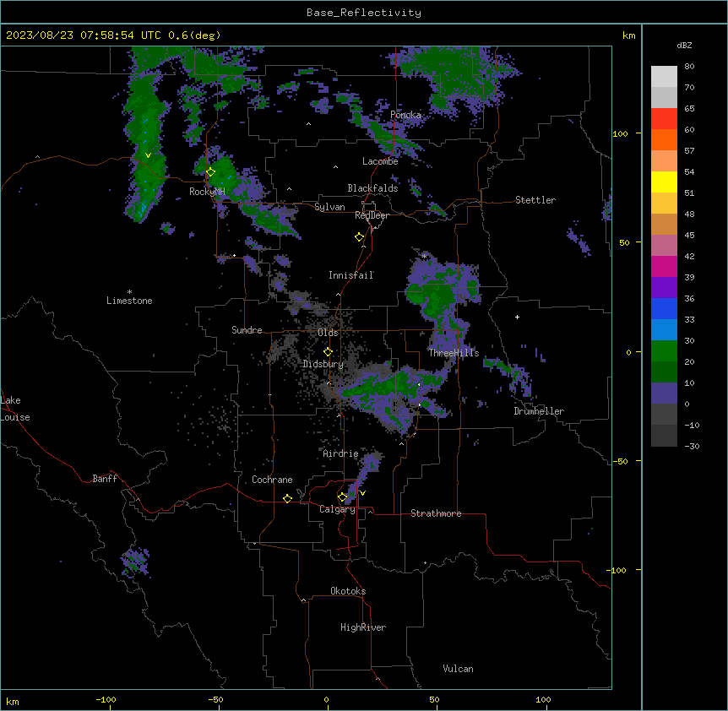728x711 pixels.
Task: Click the yellow diamond marker below Olds
Action: [328, 351]
